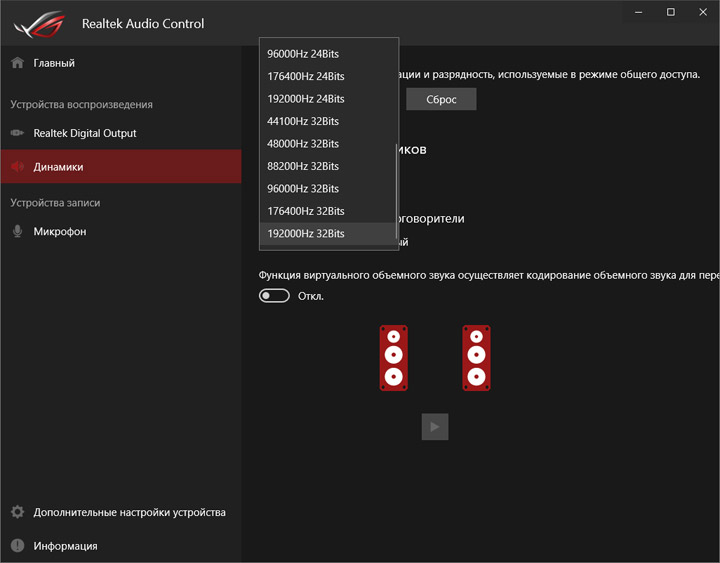Select 176400Hz 32Bits option
Image resolution: width=720 pixels, height=563 pixels.
(x=328, y=211)
